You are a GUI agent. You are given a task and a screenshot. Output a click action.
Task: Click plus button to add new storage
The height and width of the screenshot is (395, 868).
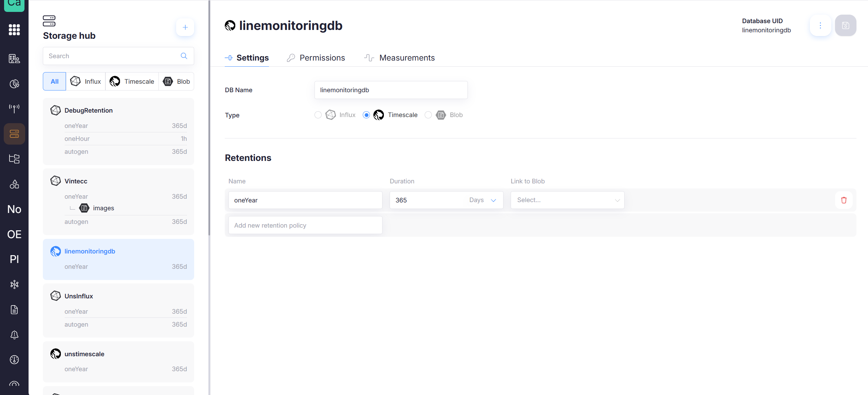pyautogui.click(x=185, y=27)
